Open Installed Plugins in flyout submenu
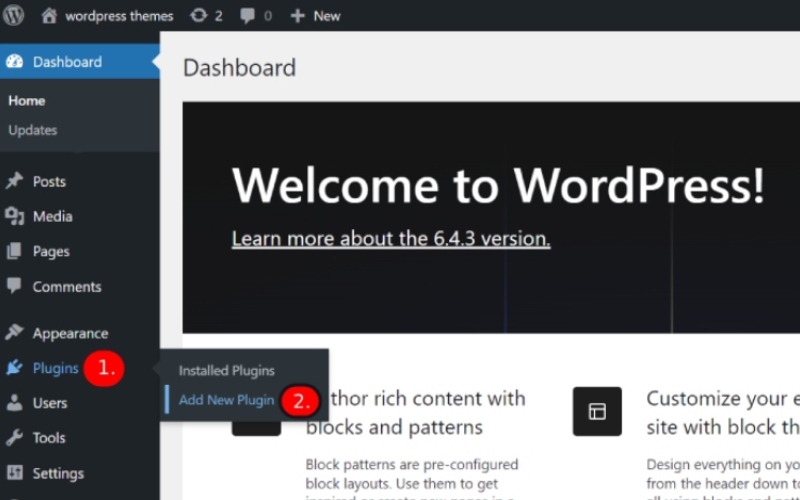 pyautogui.click(x=226, y=370)
